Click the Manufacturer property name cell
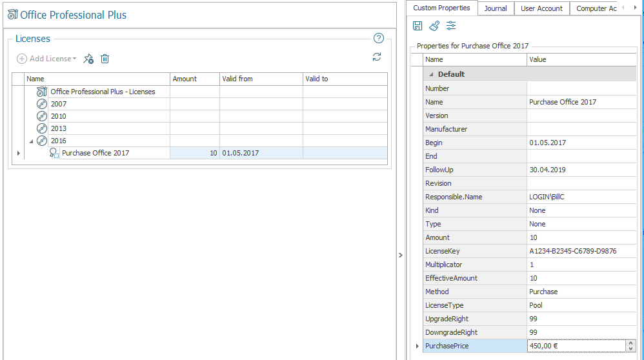644x360 pixels. (475, 129)
